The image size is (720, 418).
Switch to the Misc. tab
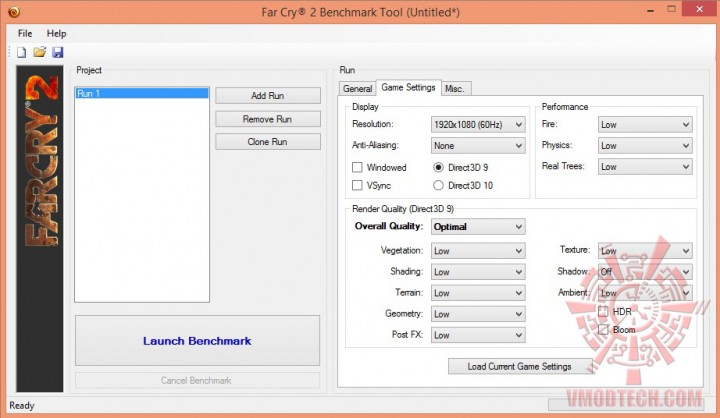pyautogui.click(x=455, y=89)
